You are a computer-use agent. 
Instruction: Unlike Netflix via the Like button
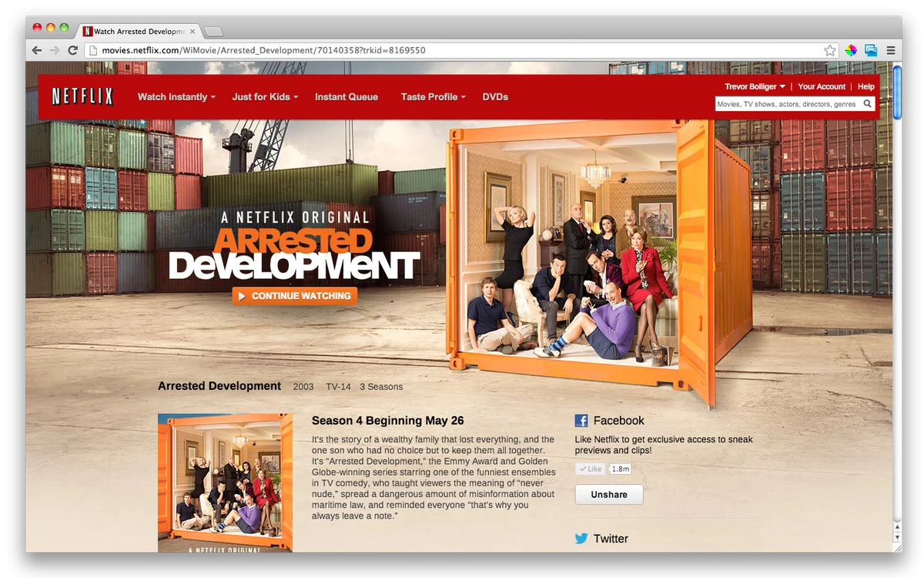tap(590, 468)
